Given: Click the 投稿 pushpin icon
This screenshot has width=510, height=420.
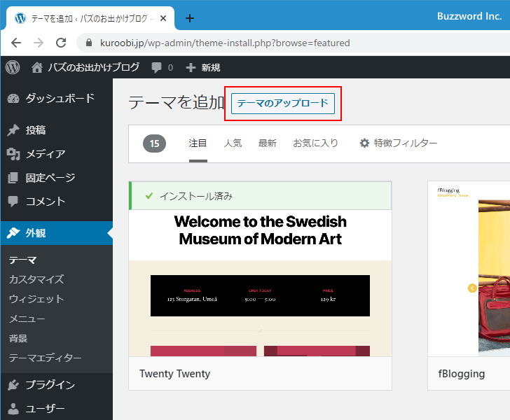Looking at the screenshot, I should tap(13, 130).
